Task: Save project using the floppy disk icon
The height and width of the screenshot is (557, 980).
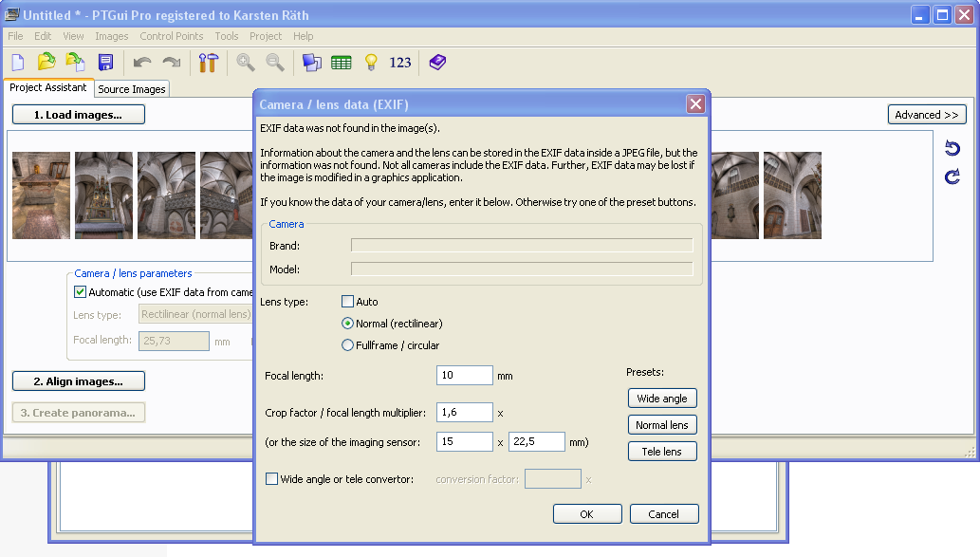Action: (105, 63)
